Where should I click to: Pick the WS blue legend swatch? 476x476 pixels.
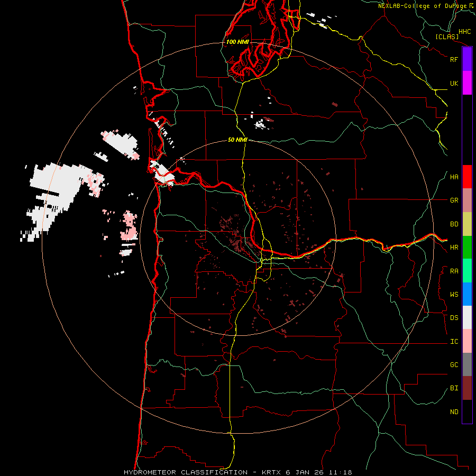click(467, 294)
